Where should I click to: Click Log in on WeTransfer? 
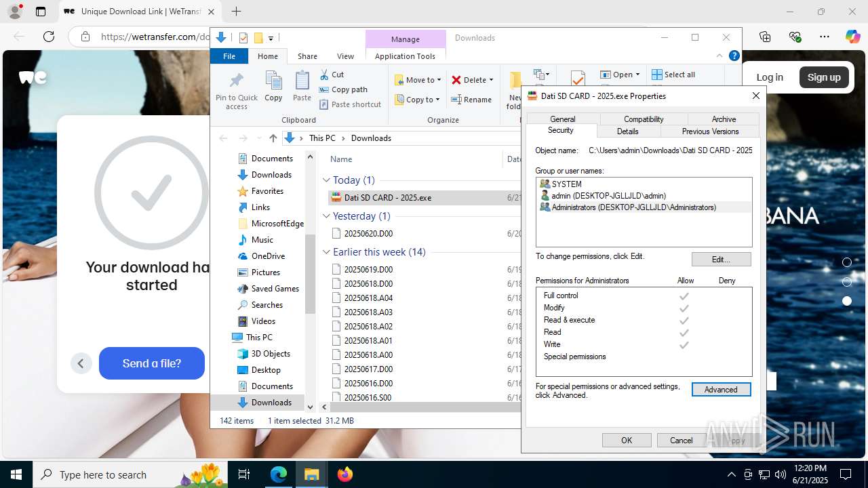click(x=770, y=77)
